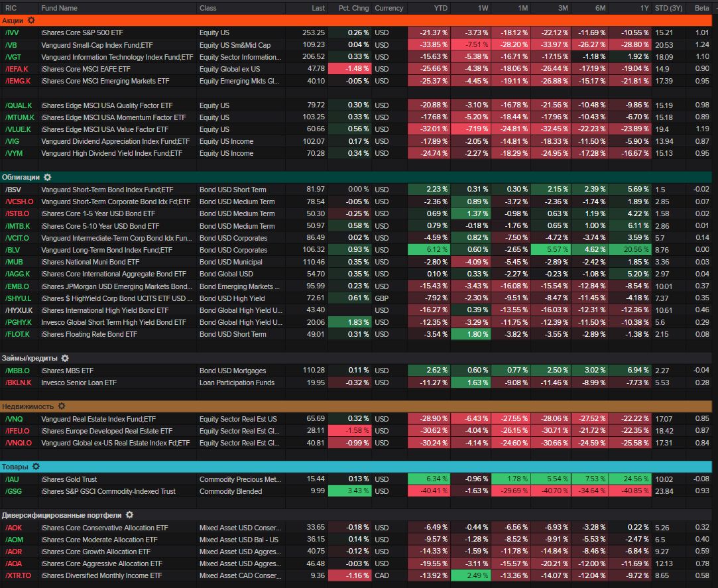The width and height of the screenshot is (718, 588).
Task: Open gear settings for Товары section
Action: click(x=36, y=466)
